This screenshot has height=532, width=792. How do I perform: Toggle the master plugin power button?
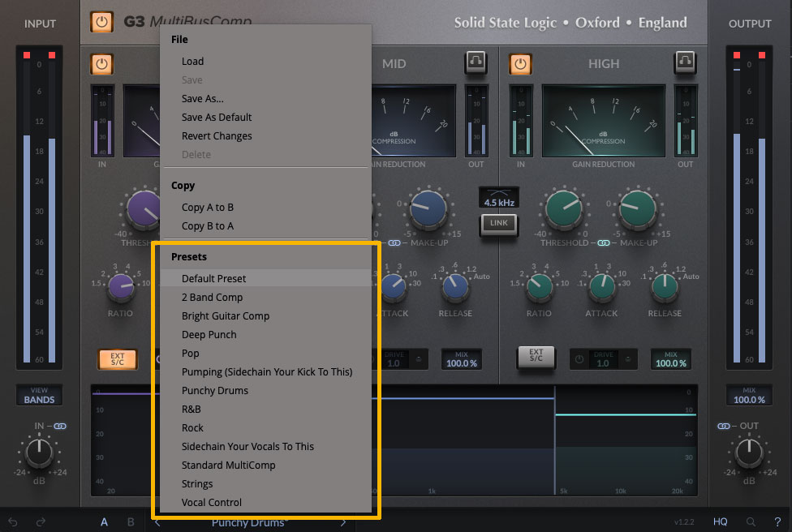(x=102, y=22)
